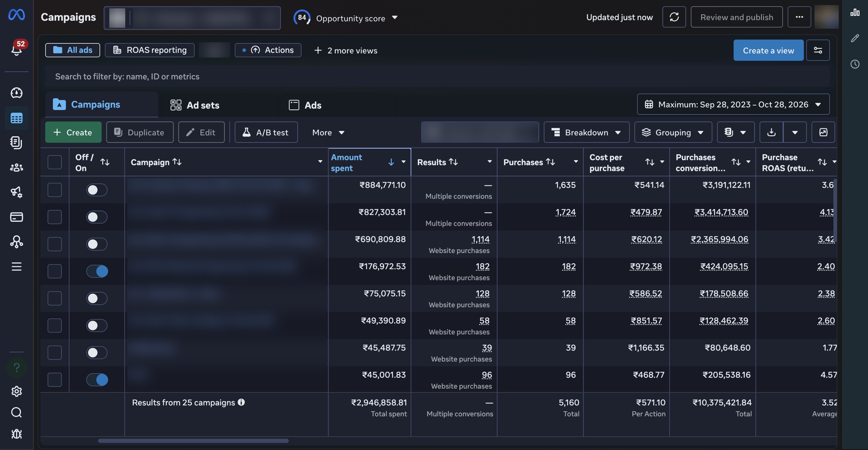Expand the Breakdown dropdown
868x450 pixels.
click(x=586, y=132)
